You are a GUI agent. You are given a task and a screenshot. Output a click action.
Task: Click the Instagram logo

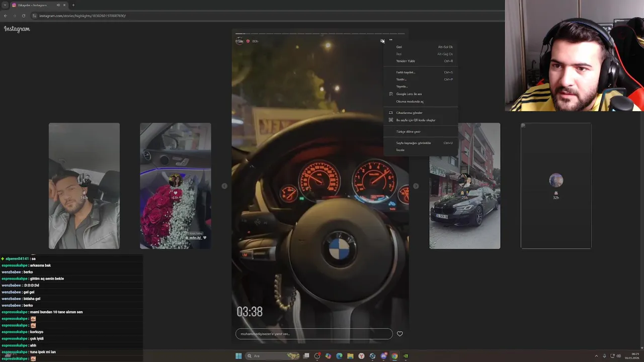click(17, 29)
